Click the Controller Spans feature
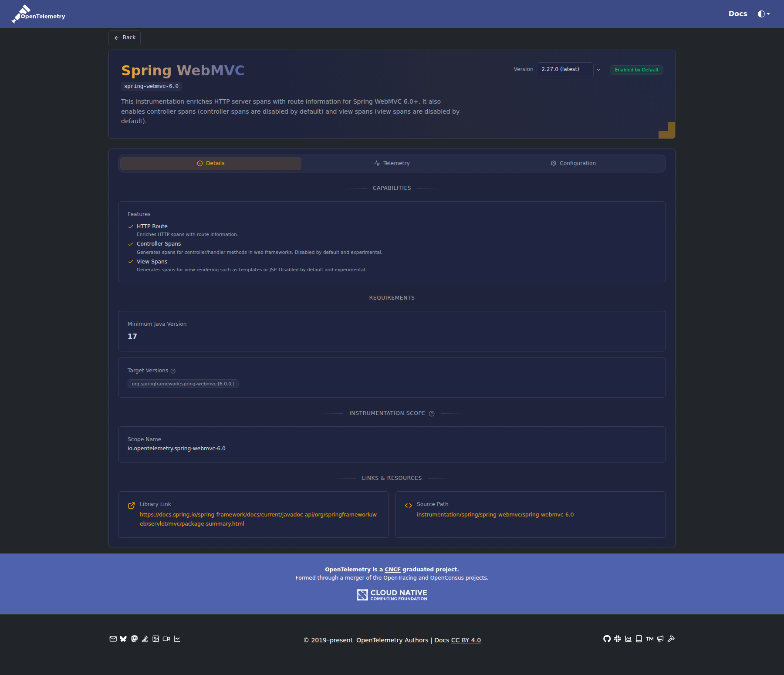 coord(159,244)
